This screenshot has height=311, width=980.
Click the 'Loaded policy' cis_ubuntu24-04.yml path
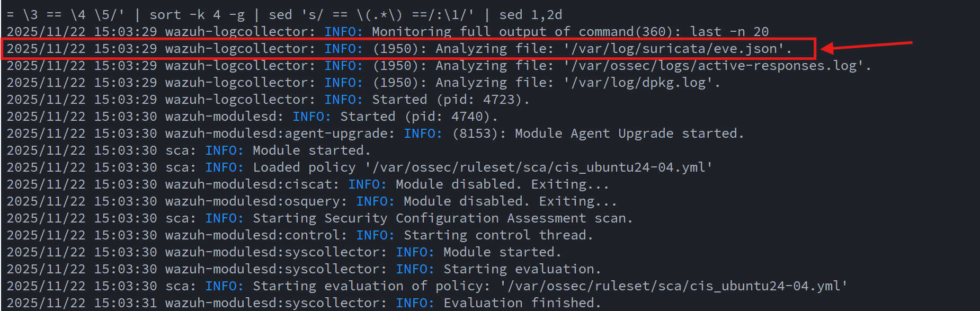coord(539,167)
